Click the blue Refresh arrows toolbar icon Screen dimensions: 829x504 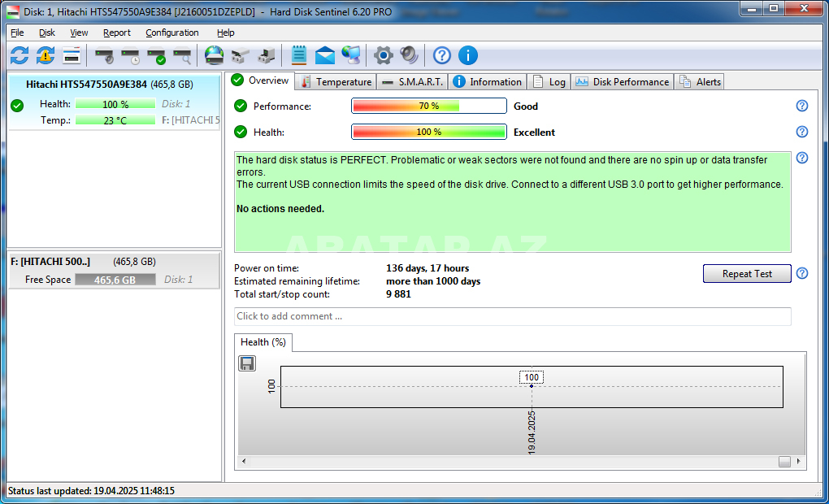pyautogui.click(x=20, y=55)
